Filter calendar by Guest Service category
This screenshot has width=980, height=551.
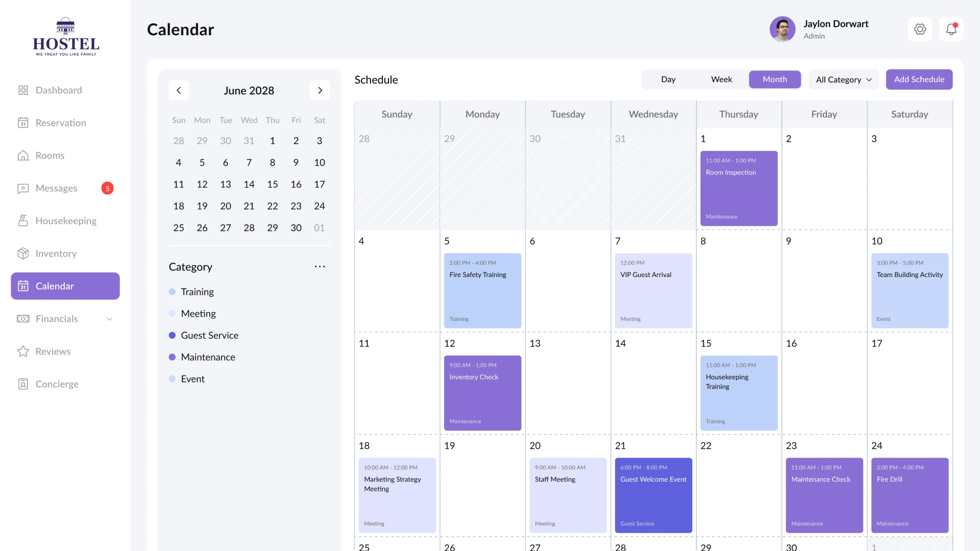[210, 335]
